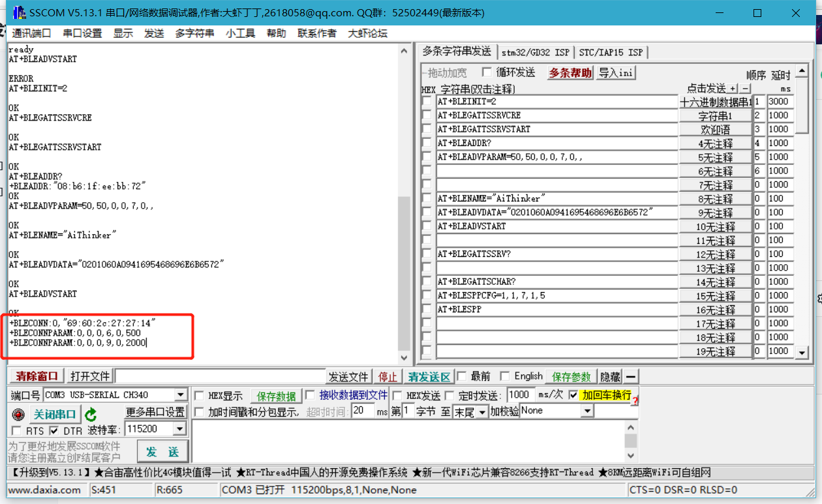
Task: Open 大虾论坛 menu
Action: 368,33
